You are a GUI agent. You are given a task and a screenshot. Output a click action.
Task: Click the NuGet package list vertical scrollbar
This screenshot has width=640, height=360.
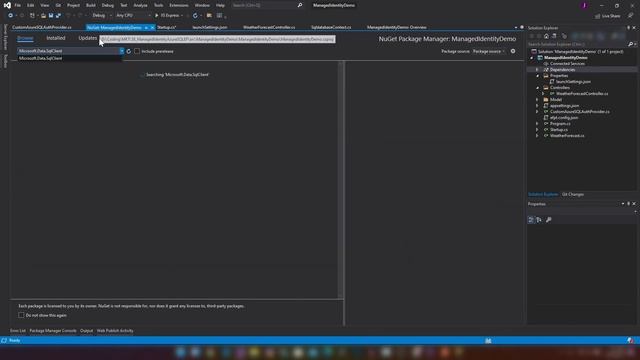[340, 180]
